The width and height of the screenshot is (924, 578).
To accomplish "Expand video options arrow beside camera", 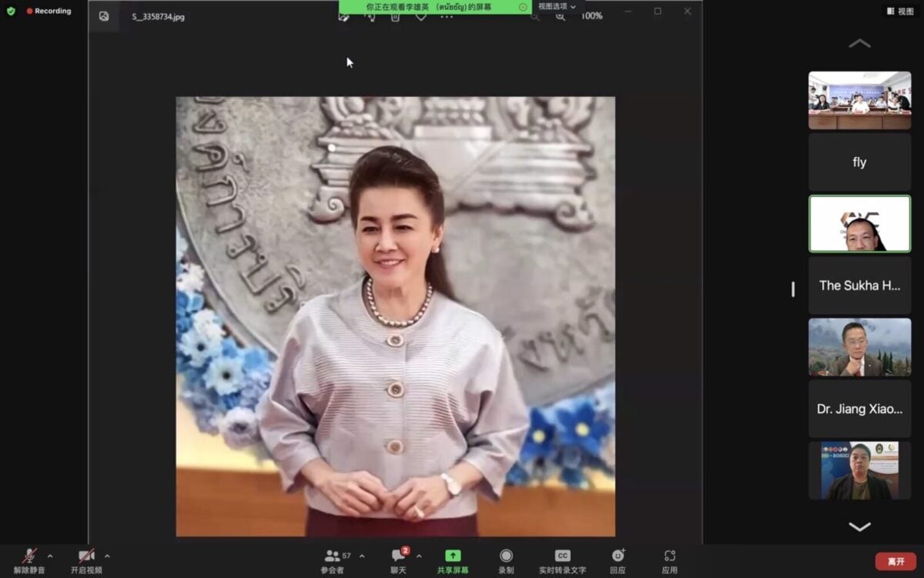I will (107, 556).
